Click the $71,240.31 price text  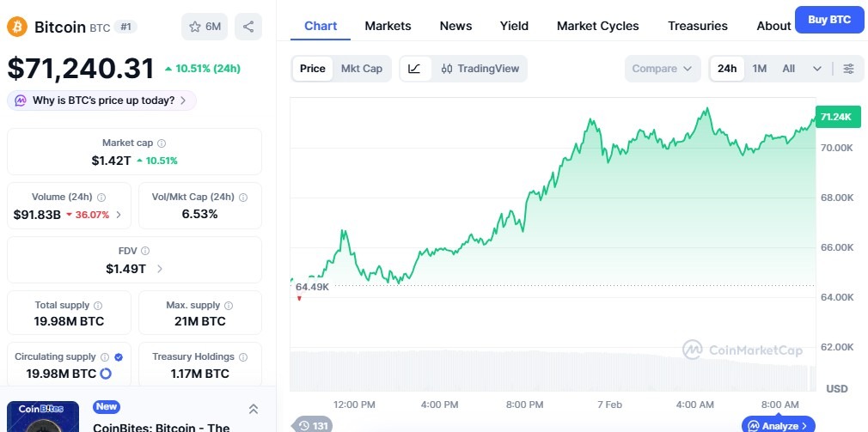click(x=81, y=69)
